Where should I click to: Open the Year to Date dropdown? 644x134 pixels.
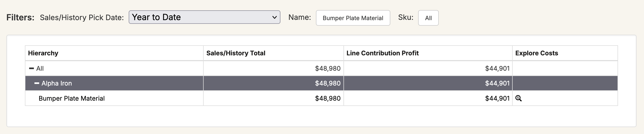(204, 17)
